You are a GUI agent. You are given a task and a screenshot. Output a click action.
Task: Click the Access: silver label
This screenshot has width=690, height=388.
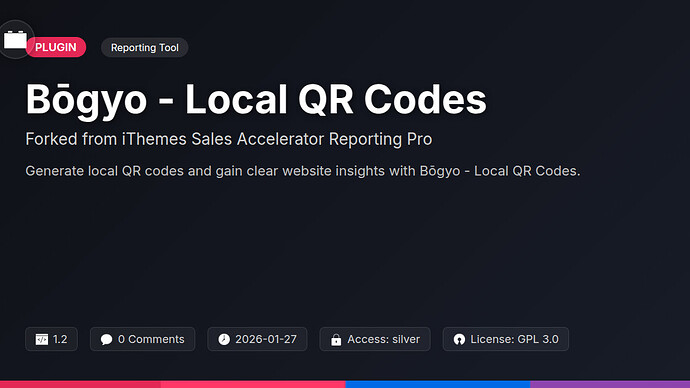[x=384, y=339]
